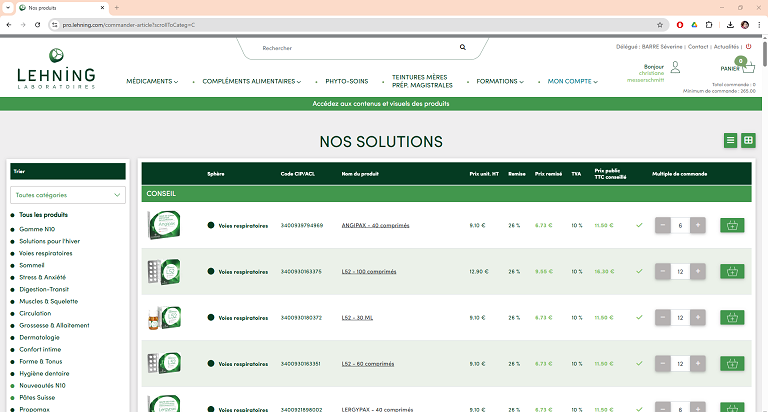Switch to grid view layout
Screen dimensions: 768x412
pos(748,141)
